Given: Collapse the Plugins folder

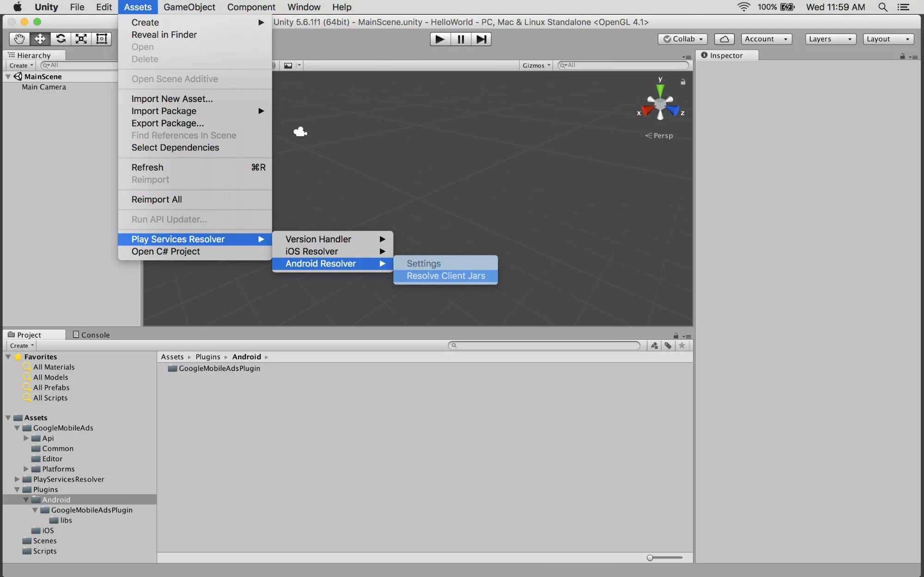Looking at the screenshot, I should pos(17,489).
